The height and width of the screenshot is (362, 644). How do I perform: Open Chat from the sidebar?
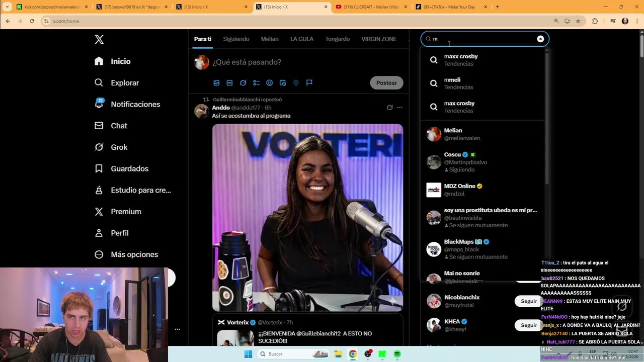[111, 126]
